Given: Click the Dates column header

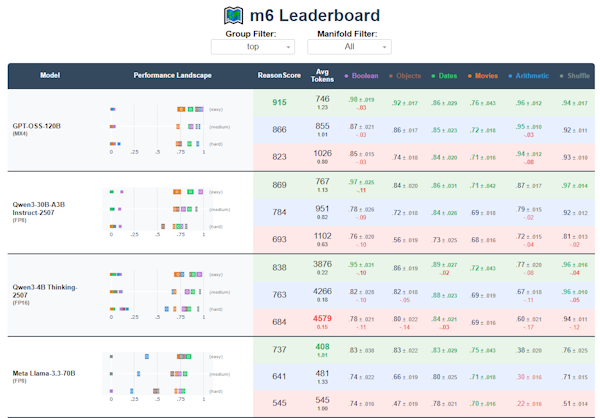Looking at the screenshot, I should point(448,76).
